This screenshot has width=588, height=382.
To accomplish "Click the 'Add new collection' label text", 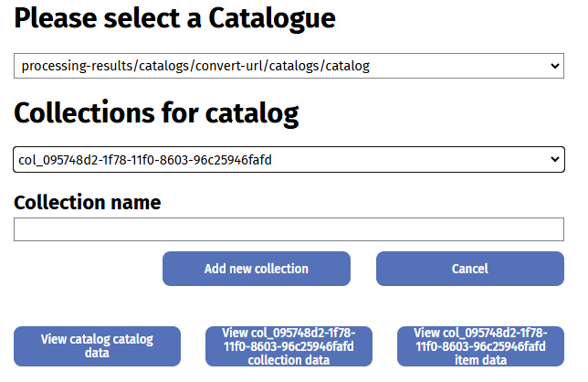I will [256, 269].
